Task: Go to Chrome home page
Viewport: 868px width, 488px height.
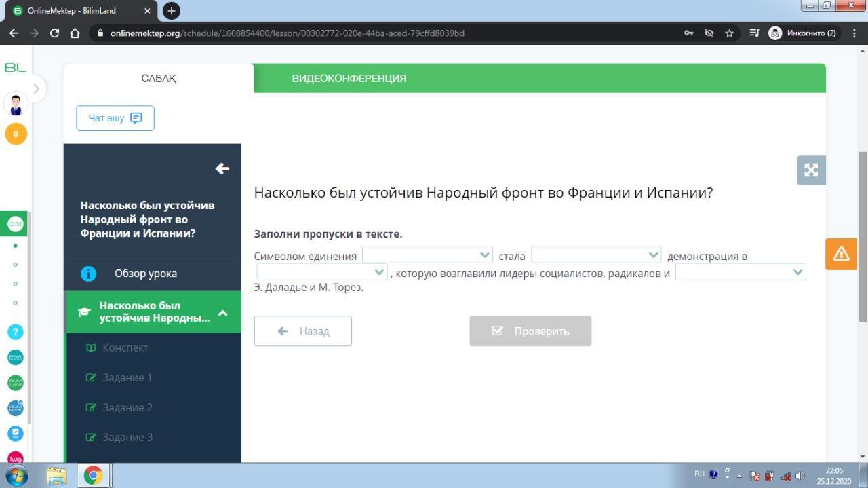Action: [75, 33]
